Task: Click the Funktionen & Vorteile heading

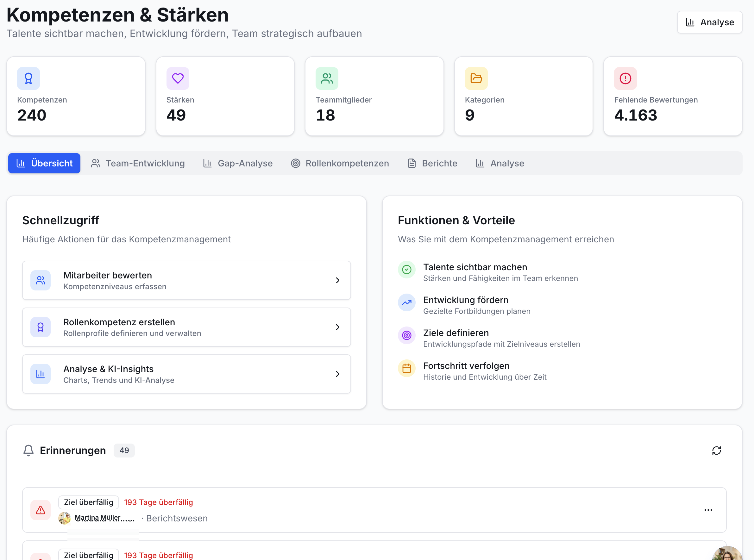Action: click(x=456, y=221)
